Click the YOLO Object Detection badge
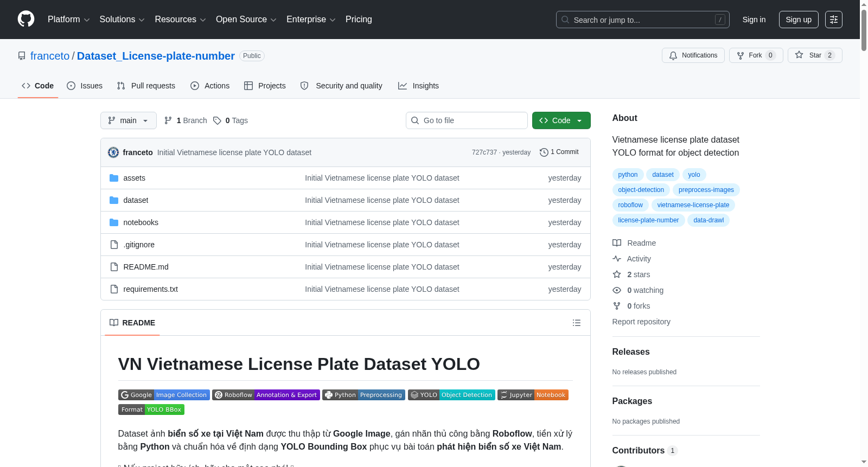 [451, 395]
